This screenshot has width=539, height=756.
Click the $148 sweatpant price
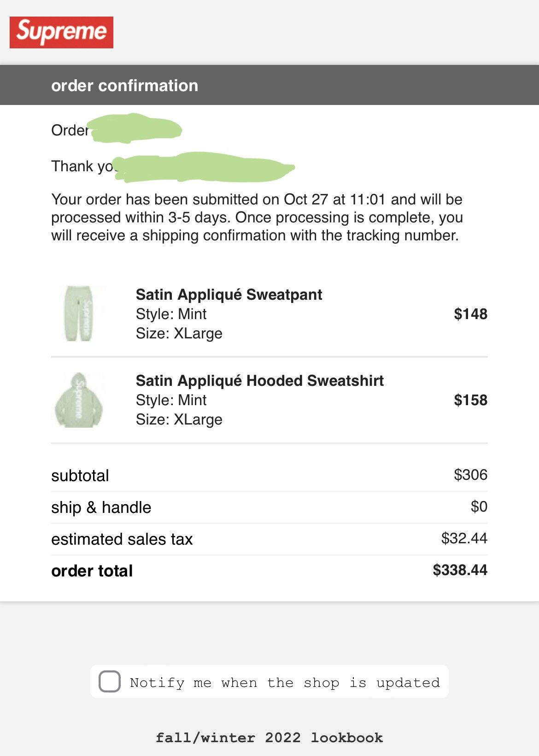pyautogui.click(x=470, y=314)
